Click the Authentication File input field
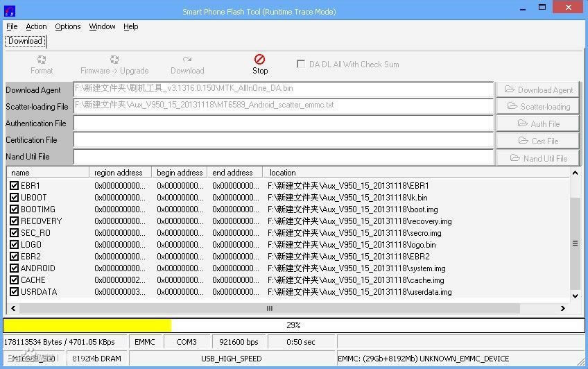The height and width of the screenshot is (369, 588). pyautogui.click(x=283, y=123)
